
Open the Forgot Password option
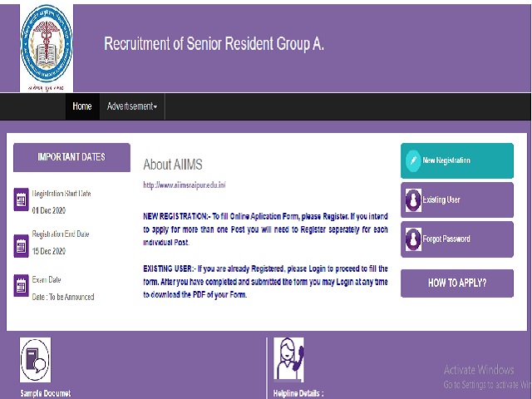pos(457,239)
